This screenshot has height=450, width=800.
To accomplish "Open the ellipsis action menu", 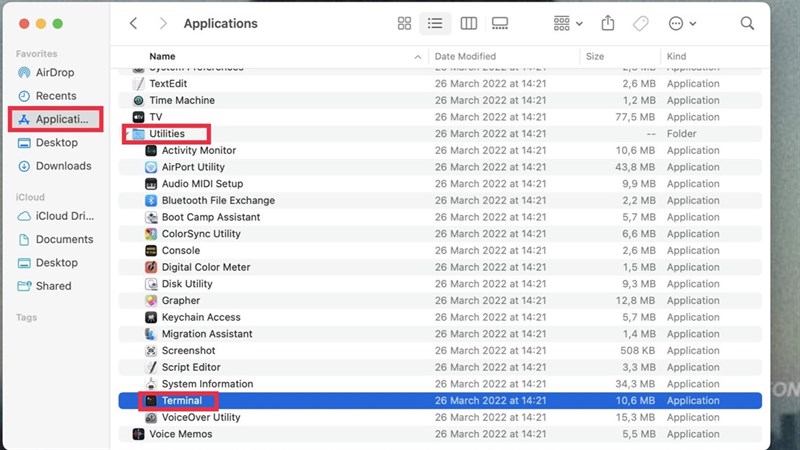I will 682,23.
